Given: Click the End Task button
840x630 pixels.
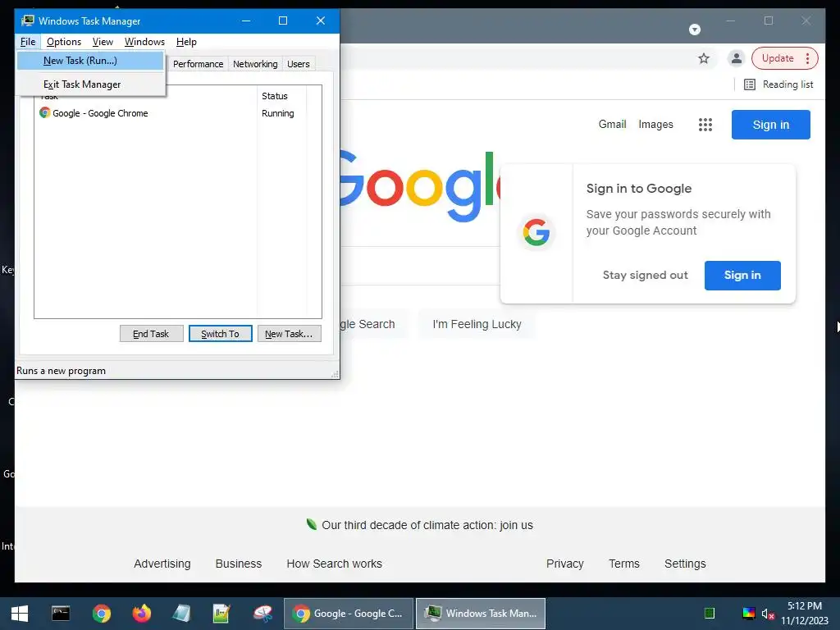Looking at the screenshot, I should 151,334.
